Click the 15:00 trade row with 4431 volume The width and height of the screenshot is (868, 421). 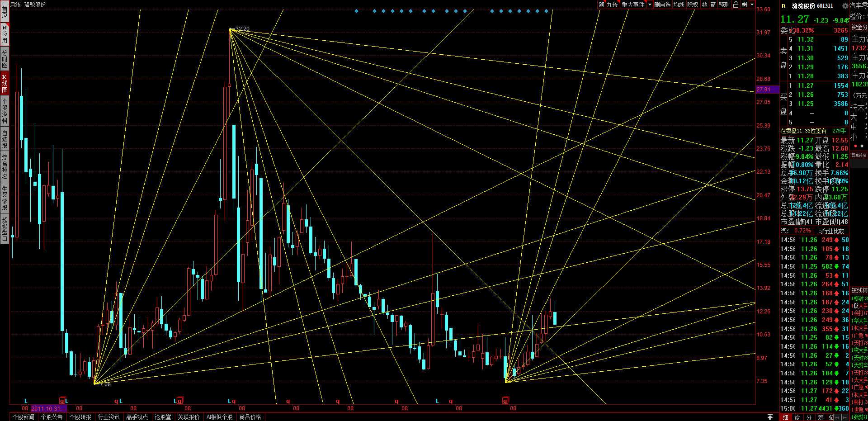[x=815, y=408]
